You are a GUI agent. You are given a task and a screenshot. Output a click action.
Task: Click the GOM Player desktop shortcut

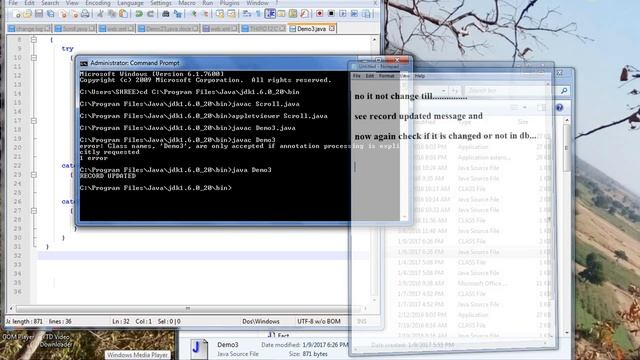18,337
